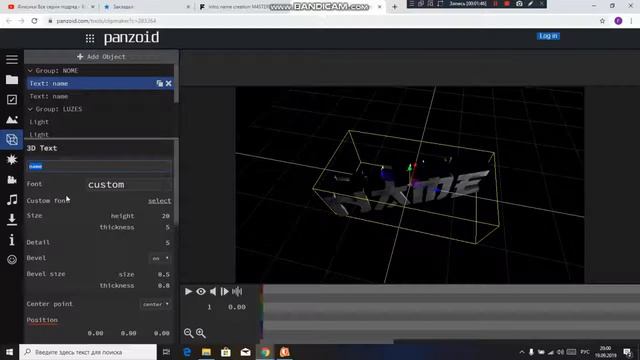Open the download/render arrow icon
640x360 pixels.
(x=12, y=220)
